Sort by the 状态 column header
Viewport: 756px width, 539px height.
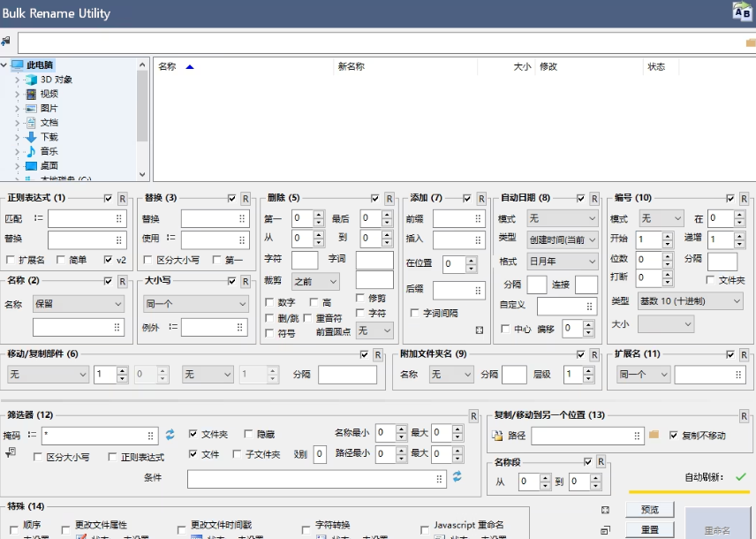point(656,66)
